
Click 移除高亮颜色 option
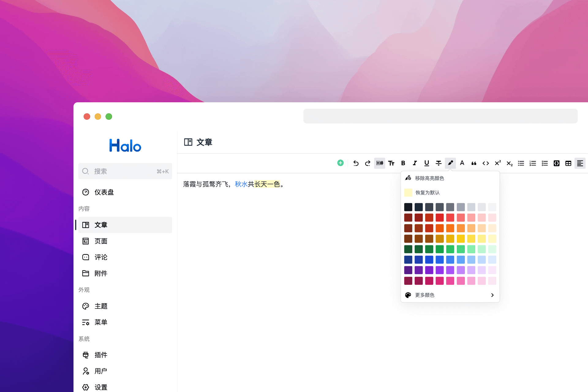click(x=429, y=178)
